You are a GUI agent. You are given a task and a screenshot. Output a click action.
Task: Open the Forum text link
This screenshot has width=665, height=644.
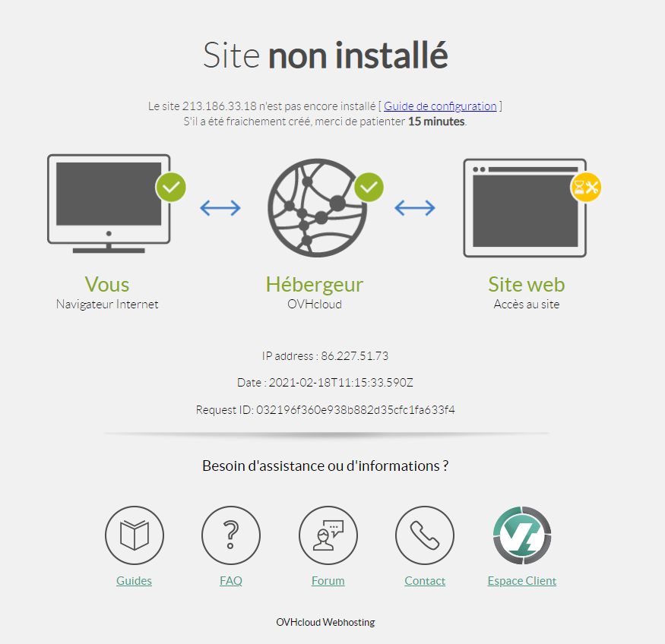pos(328,580)
